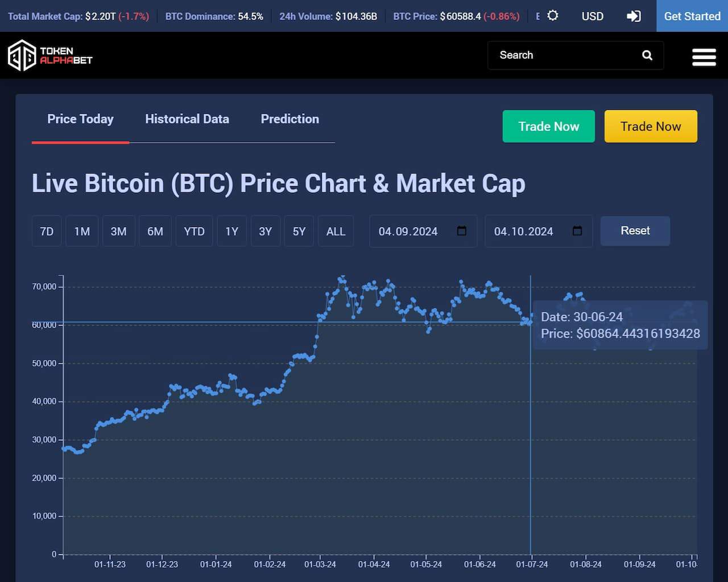
Task: Click the green Trade Now button
Action: pyautogui.click(x=548, y=126)
